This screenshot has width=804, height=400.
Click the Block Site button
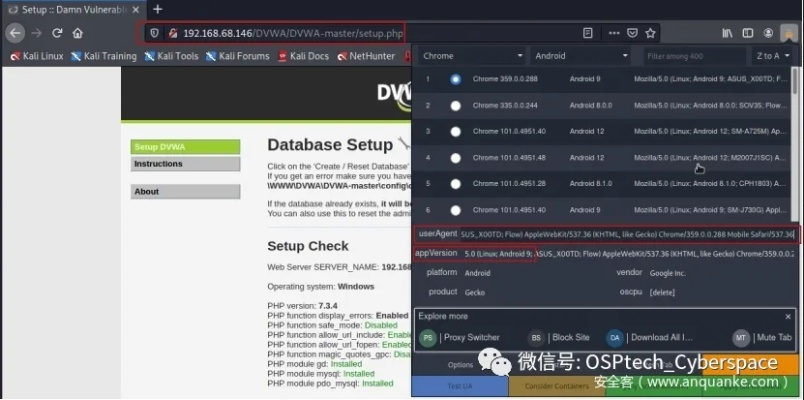[567, 338]
